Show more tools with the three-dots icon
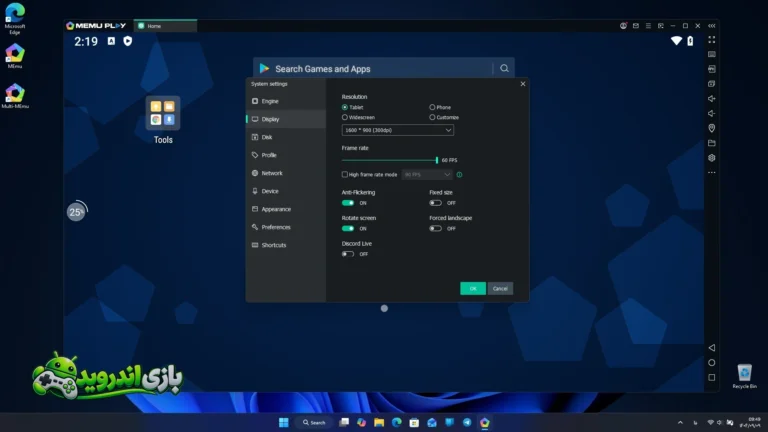 712,172
